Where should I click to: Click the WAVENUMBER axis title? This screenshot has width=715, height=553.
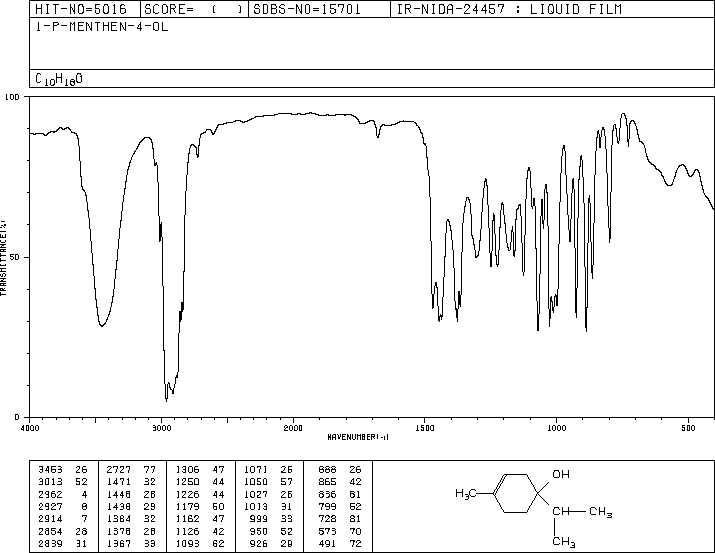tap(358, 437)
